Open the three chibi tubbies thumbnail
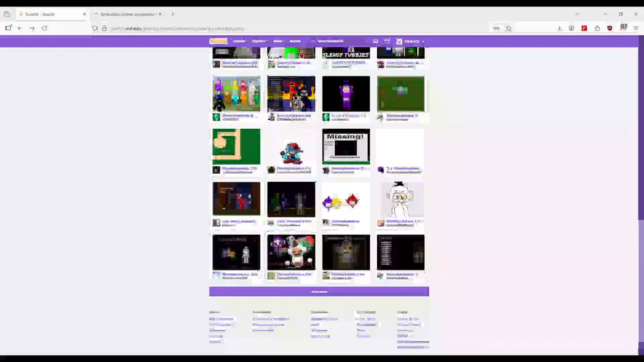 (346, 199)
